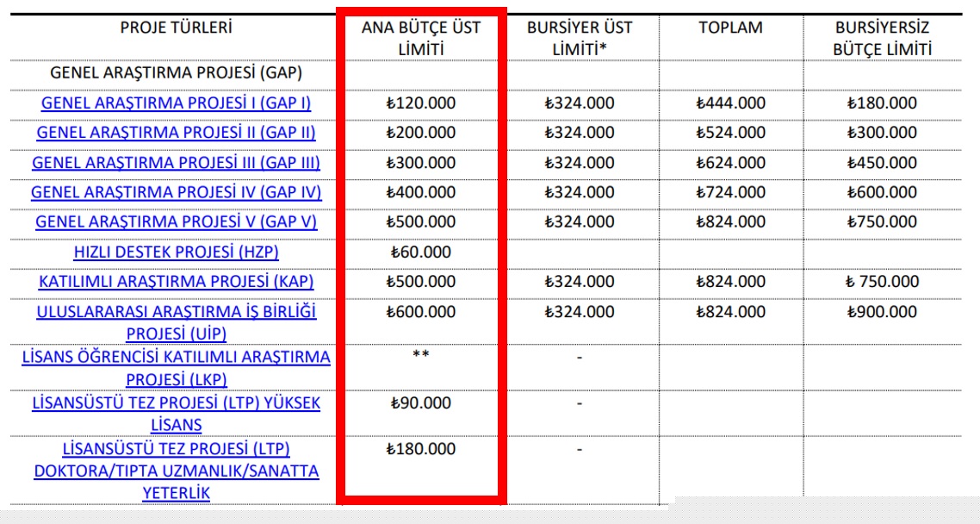This screenshot has width=980, height=524.
Task: Select the ₺750.000 no-scholar limit in the GAP V row
Action: [x=882, y=221]
